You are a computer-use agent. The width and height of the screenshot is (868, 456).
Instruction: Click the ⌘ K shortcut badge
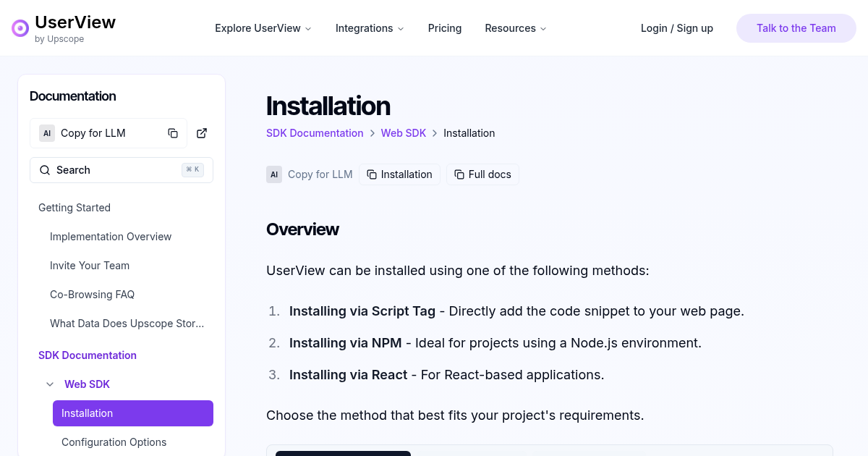[x=193, y=170]
